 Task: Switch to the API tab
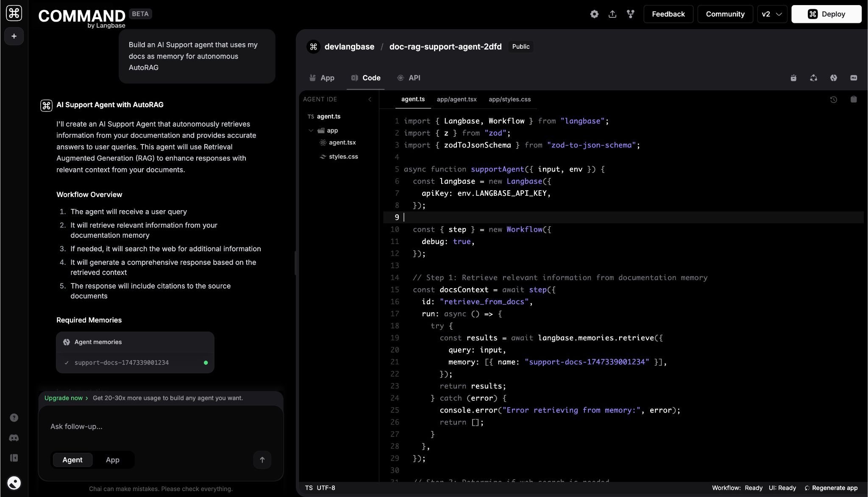409,78
